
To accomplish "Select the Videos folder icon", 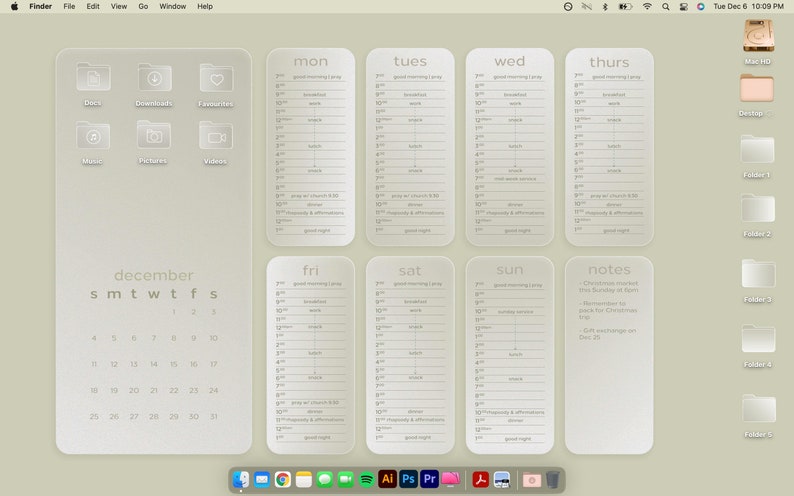I will point(216,135).
